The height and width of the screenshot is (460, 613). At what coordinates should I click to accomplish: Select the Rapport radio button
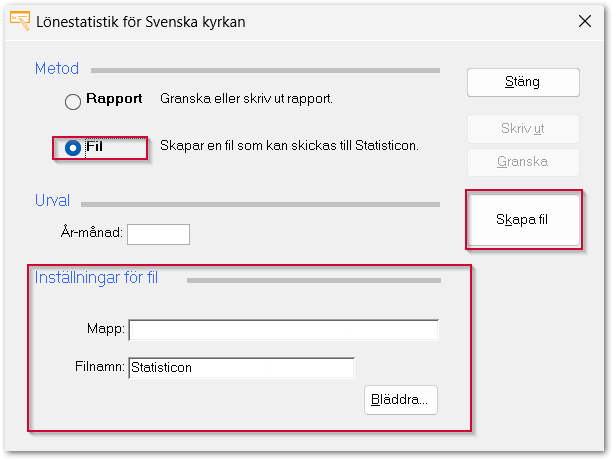point(72,101)
